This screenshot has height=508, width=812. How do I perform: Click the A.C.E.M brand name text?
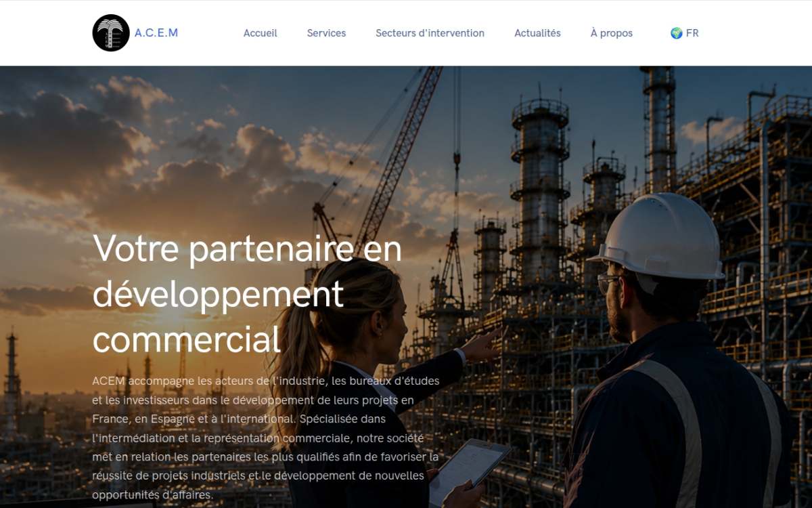(x=156, y=33)
